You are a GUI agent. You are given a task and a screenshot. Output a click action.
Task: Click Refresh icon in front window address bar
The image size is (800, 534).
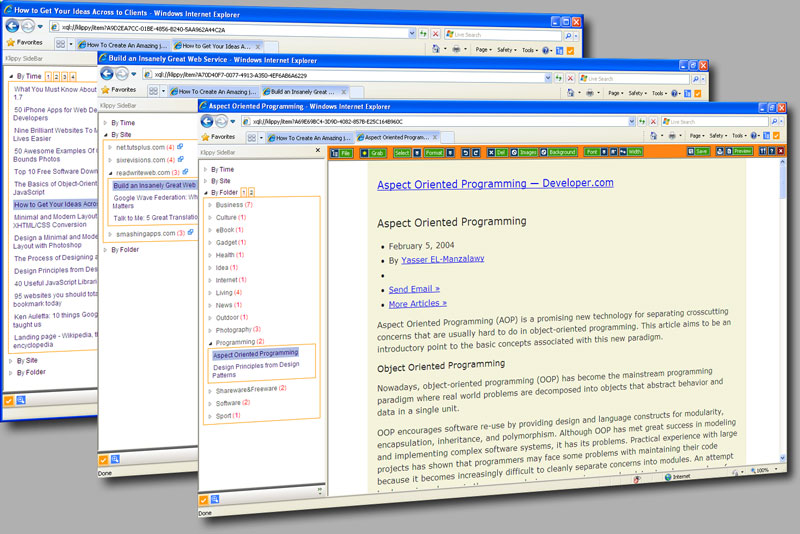coord(642,121)
